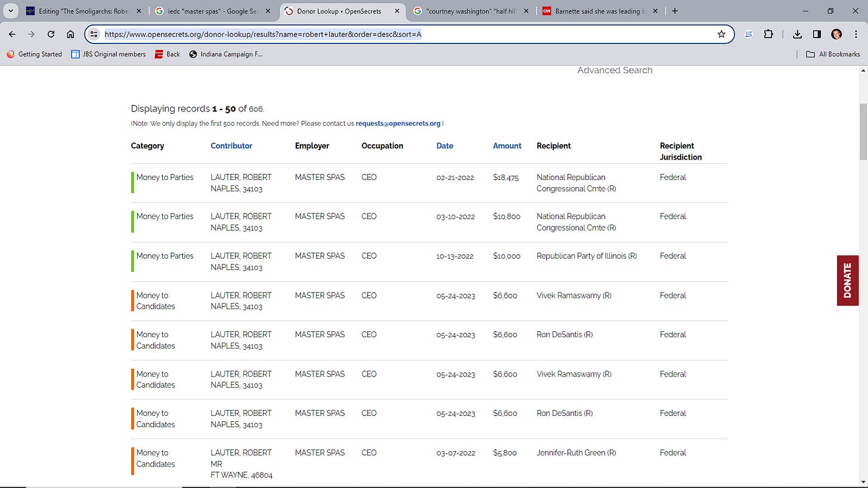Screen dimensions: 868x488
Task: Click the Category column header
Action: point(147,146)
